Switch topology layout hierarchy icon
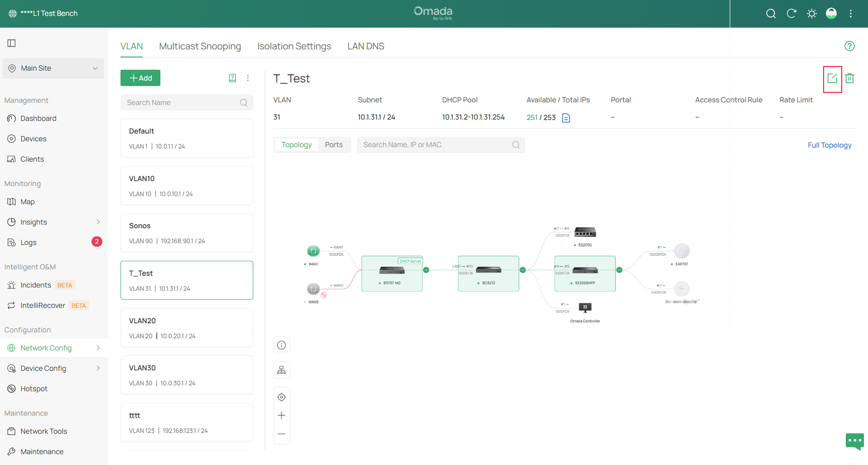This screenshot has width=868, height=465. coord(281,370)
